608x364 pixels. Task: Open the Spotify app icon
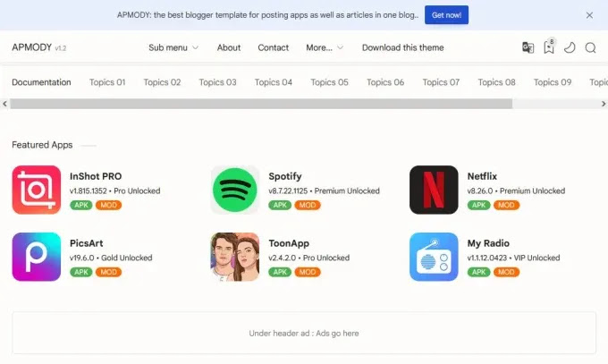(x=235, y=190)
